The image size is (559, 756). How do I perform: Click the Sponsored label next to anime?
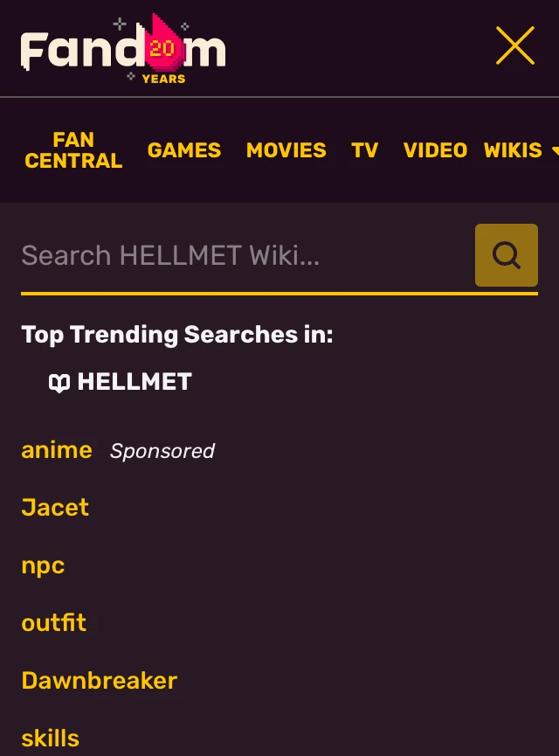click(162, 451)
